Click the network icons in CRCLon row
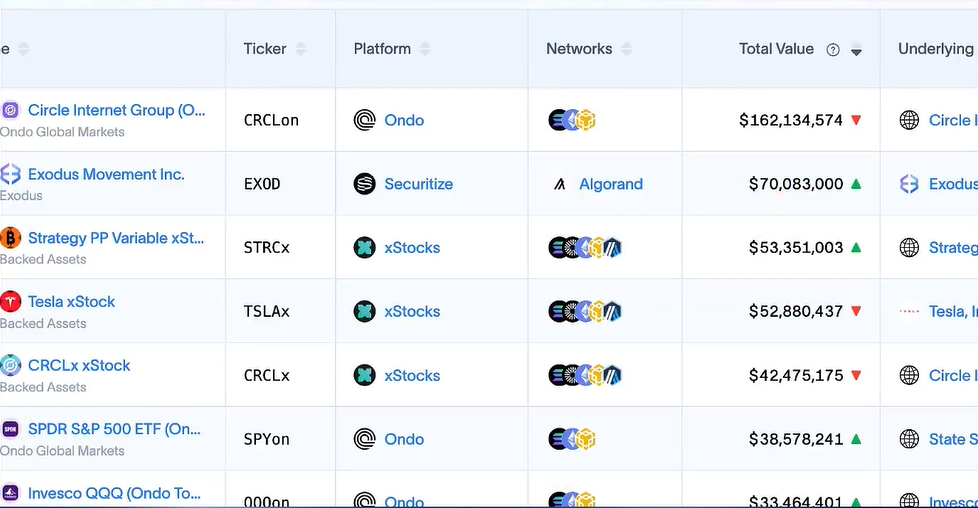This screenshot has width=978, height=508. [x=572, y=120]
